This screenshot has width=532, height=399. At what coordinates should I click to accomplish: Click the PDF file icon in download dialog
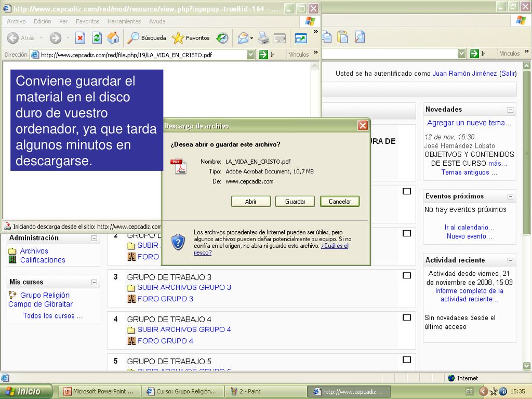179,167
